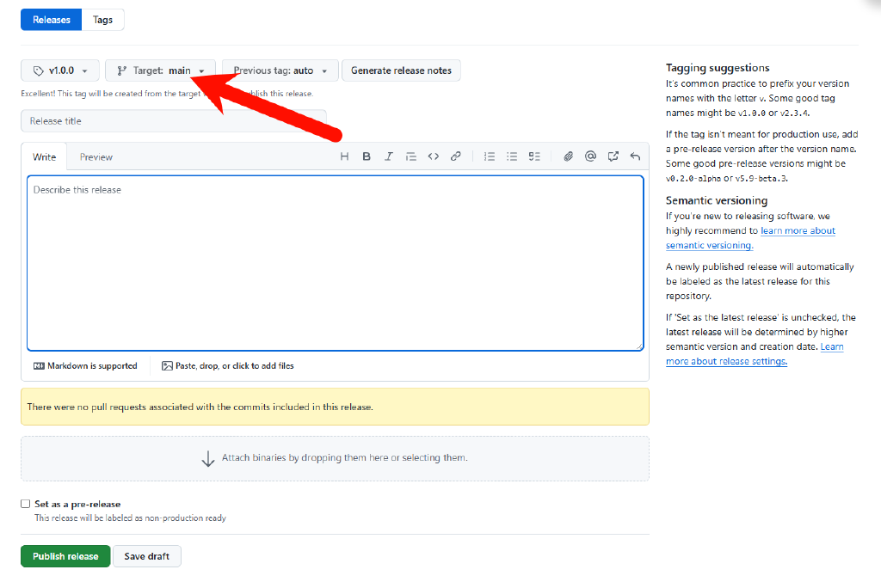Toggle bold formatting for the release description

[x=367, y=156]
